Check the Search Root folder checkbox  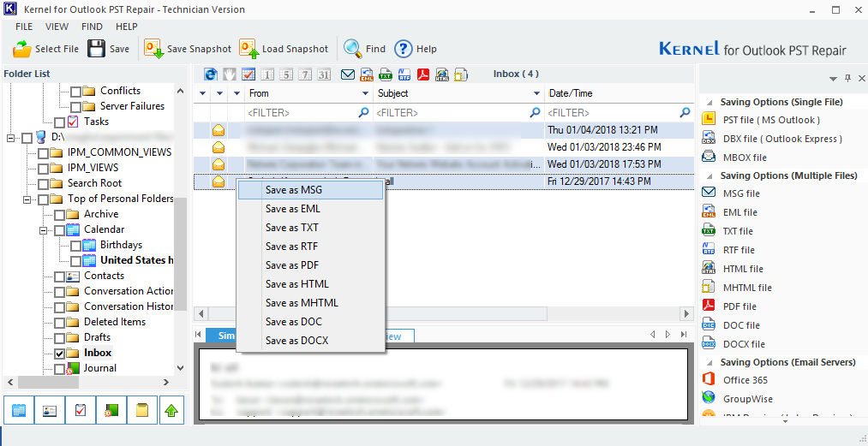(x=43, y=184)
